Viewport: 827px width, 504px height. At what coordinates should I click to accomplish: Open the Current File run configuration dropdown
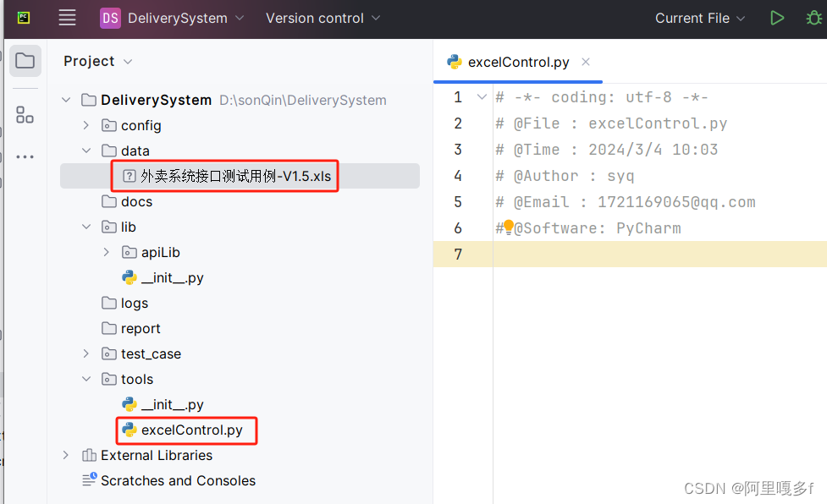tap(700, 17)
